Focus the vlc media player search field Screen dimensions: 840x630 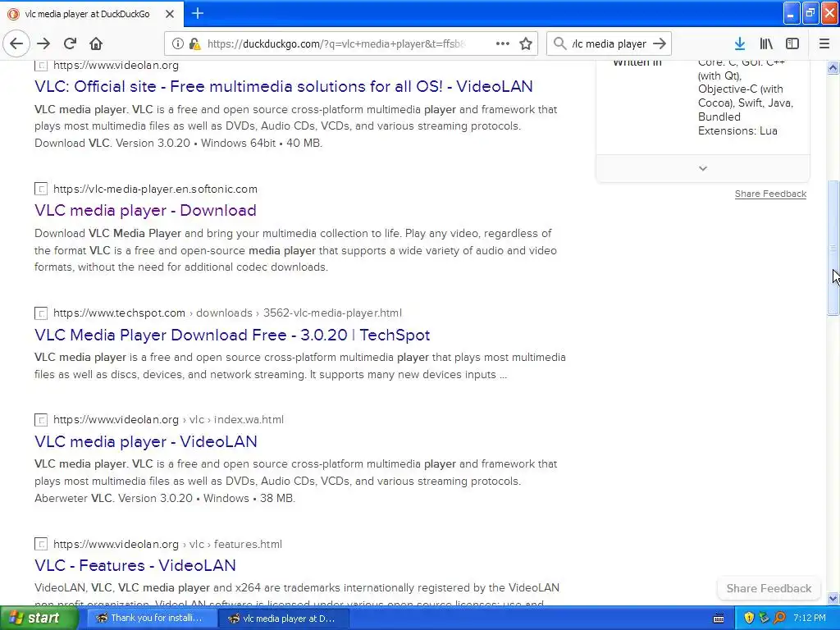pos(609,44)
